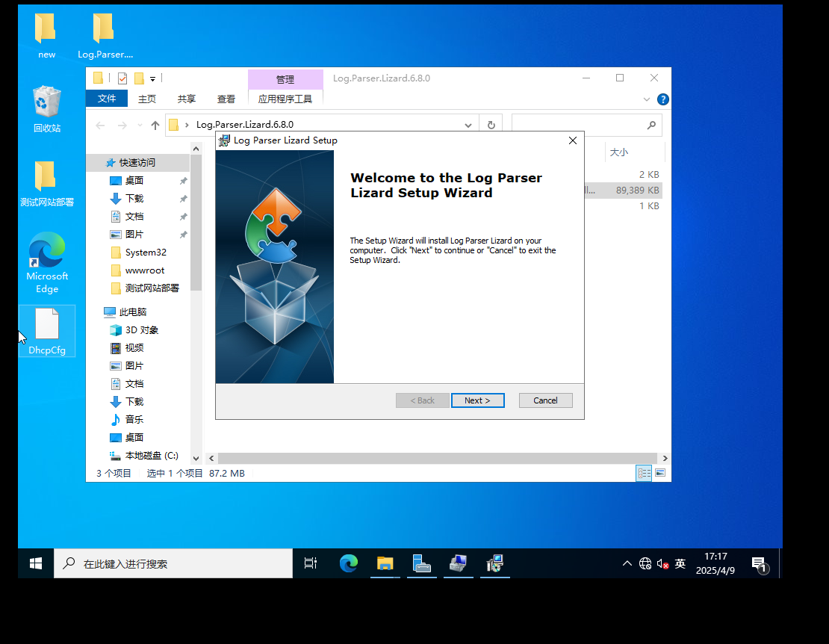Click Next in Log Parser Lizard Setup
The width and height of the screenshot is (829, 644).
tap(477, 400)
